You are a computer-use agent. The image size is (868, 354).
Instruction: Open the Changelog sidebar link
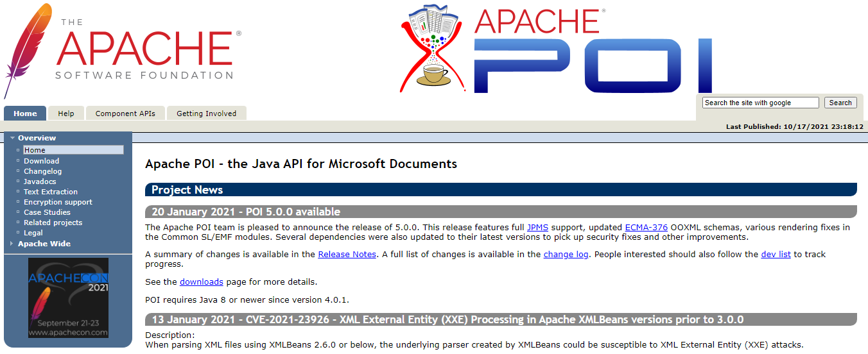point(43,171)
